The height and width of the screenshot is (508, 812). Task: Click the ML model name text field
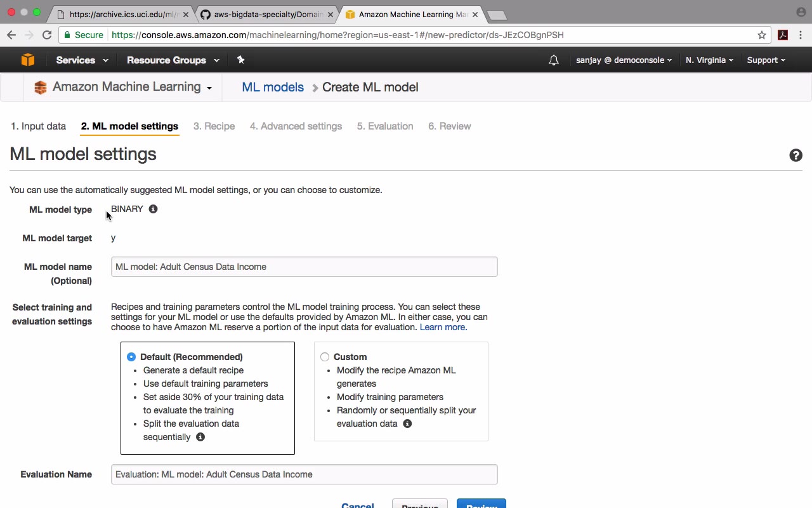point(304,267)
